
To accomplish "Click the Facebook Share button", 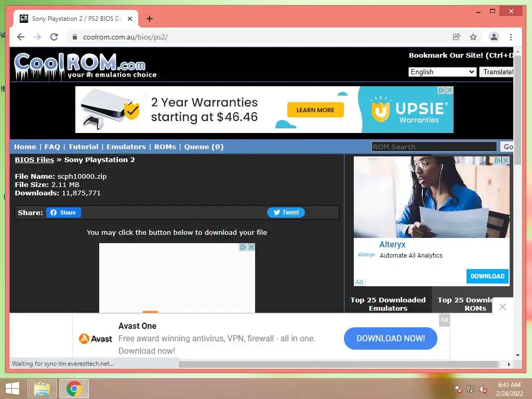I will pyautogui.click(x=63, y=212).
